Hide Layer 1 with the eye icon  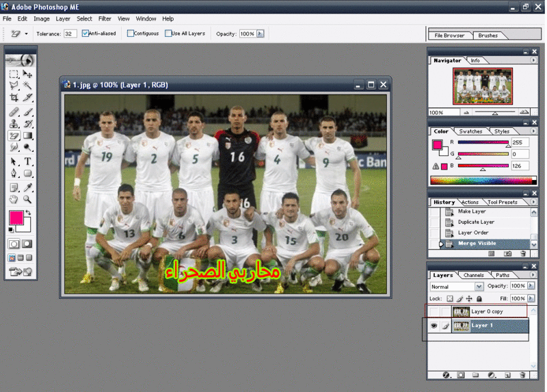point(433,326)
